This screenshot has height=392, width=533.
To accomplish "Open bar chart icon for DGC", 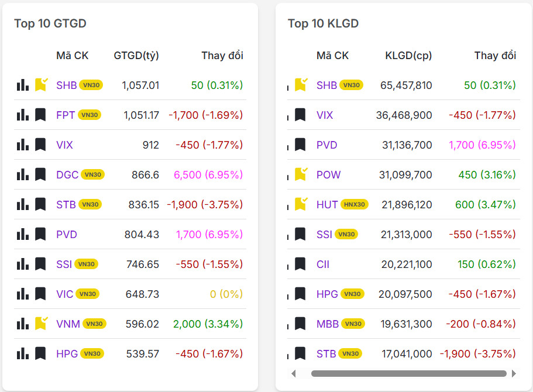I will (x=22, y=174).
